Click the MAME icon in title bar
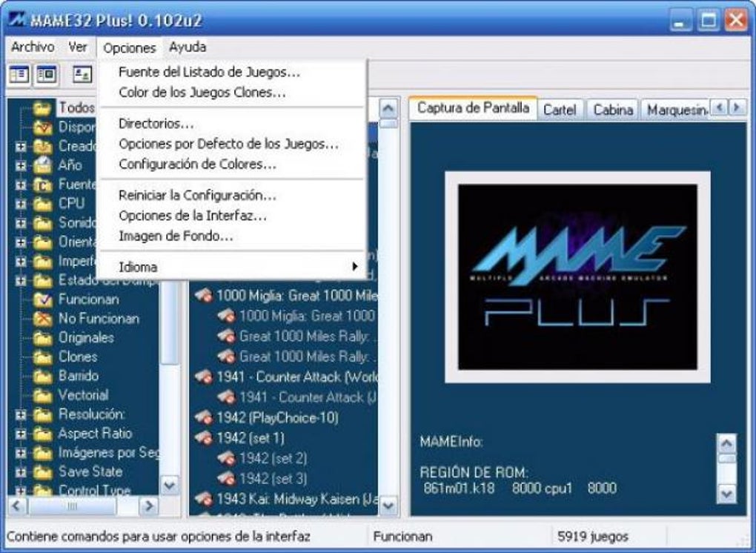This screenshot has height=553, width=756. (17, 20)
